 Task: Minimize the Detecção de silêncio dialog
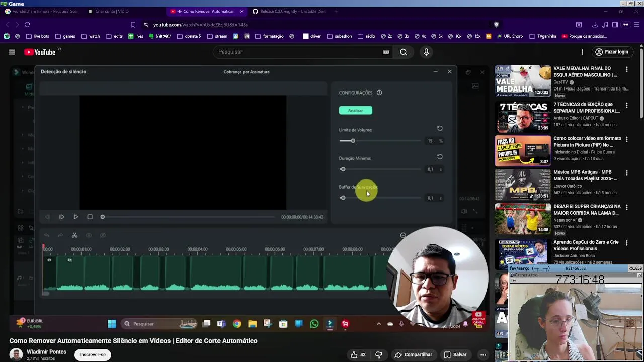click(435, 72)
